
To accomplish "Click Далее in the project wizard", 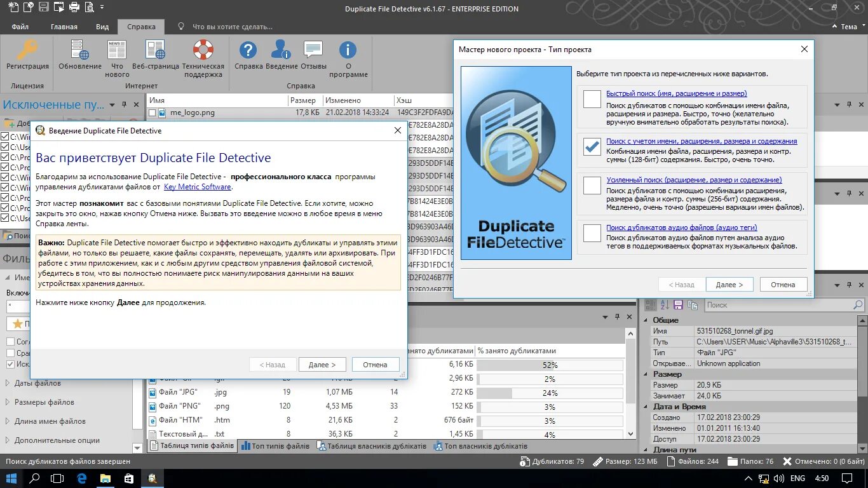I will pyautogui.click(x=729, y=285).
